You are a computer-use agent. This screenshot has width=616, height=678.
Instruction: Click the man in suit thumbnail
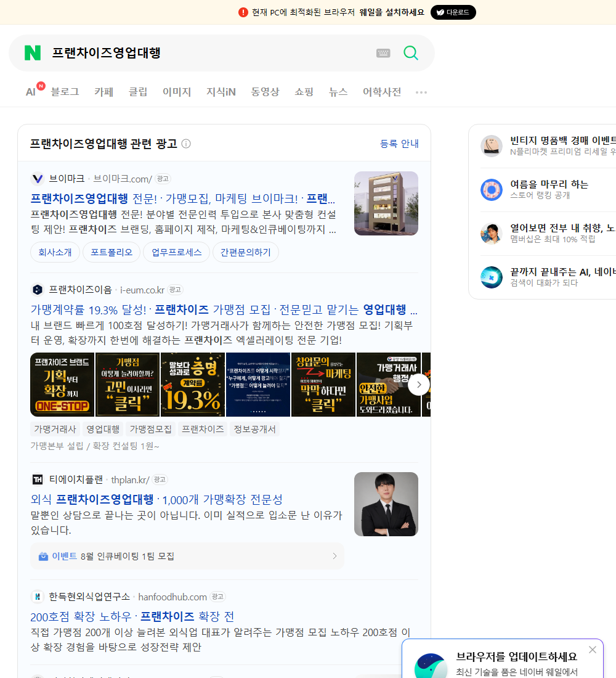[386, 504]
